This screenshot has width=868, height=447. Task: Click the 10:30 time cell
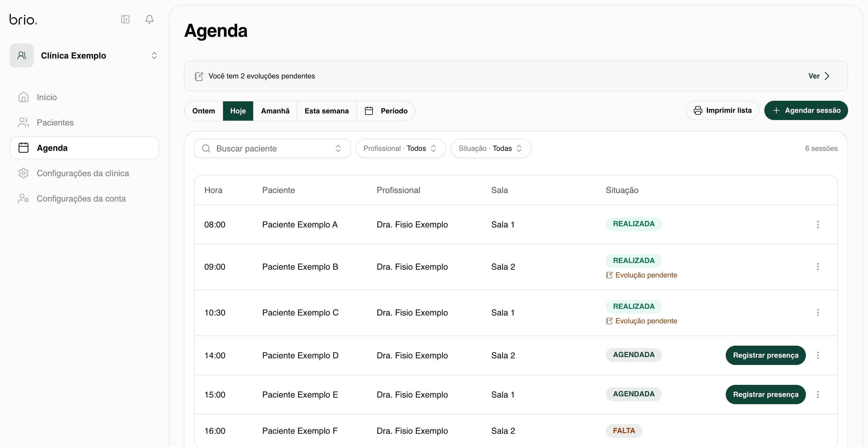[215, 312]
